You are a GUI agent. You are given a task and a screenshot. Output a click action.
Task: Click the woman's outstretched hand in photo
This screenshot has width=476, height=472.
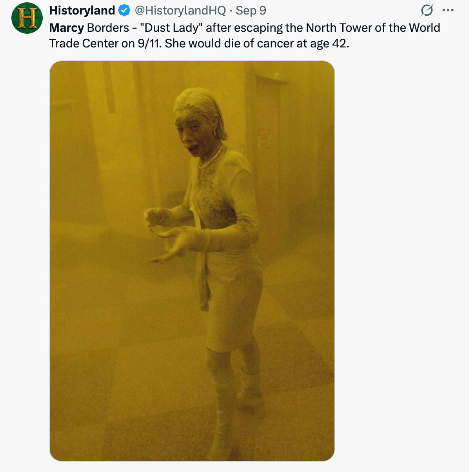[x=171, y=245]
